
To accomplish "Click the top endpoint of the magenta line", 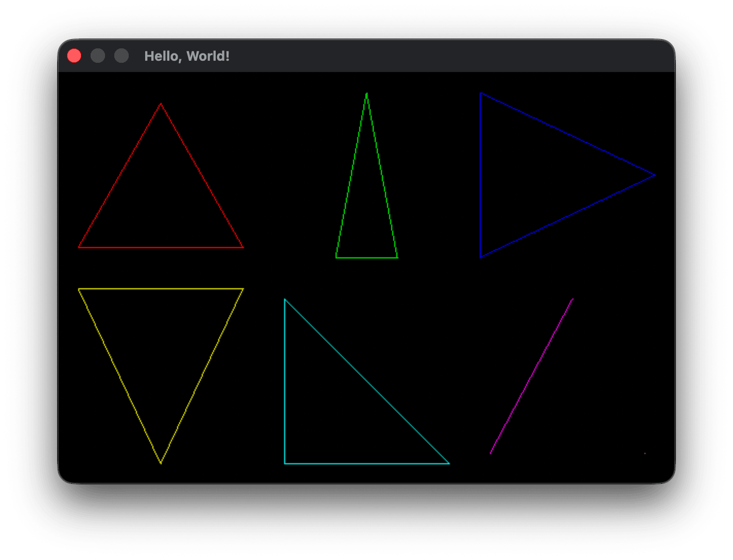I will [x=573, y=299].
